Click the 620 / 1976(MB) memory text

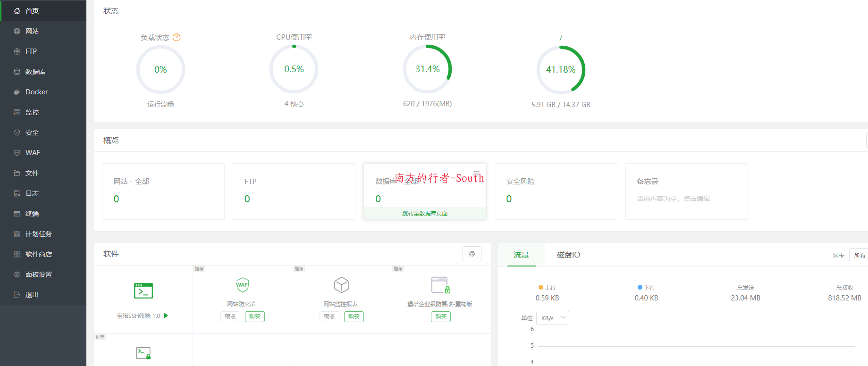click(427, 103)
